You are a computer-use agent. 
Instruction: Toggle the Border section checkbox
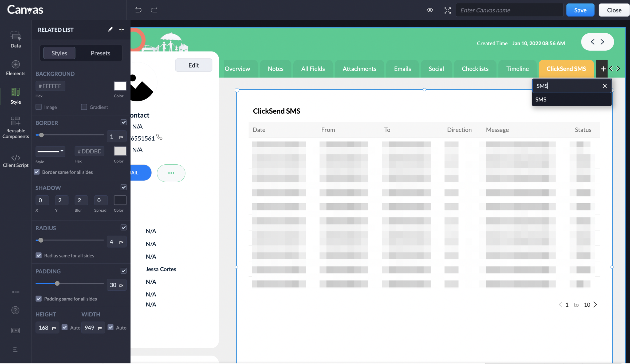[124, 122]
